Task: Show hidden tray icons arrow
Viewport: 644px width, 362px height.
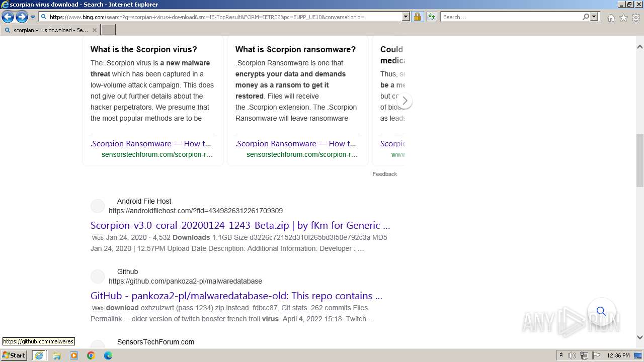Action: tap(561, 355)
